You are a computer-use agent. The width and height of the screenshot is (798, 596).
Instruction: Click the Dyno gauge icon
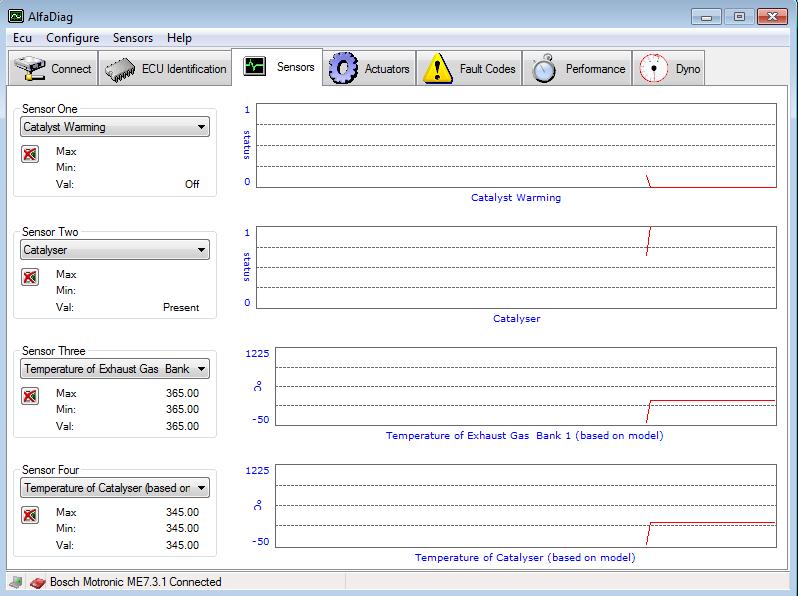[653, 69]
